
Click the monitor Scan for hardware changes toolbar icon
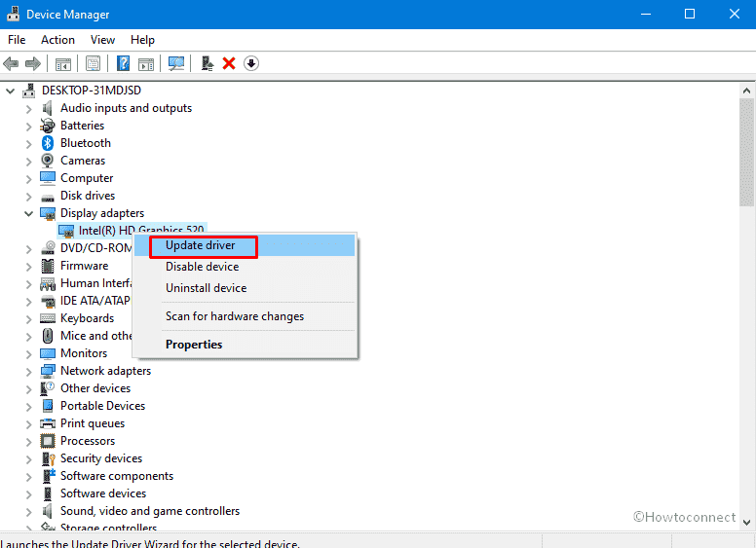pos(176,63)
